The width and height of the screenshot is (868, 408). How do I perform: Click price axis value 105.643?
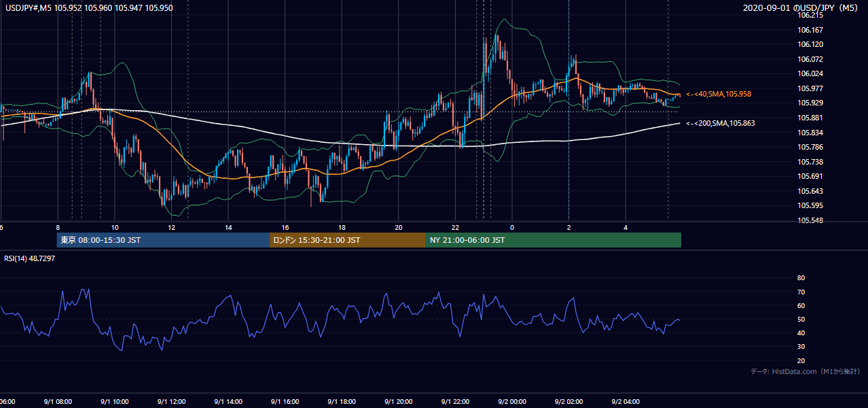(x=810, y=191)
